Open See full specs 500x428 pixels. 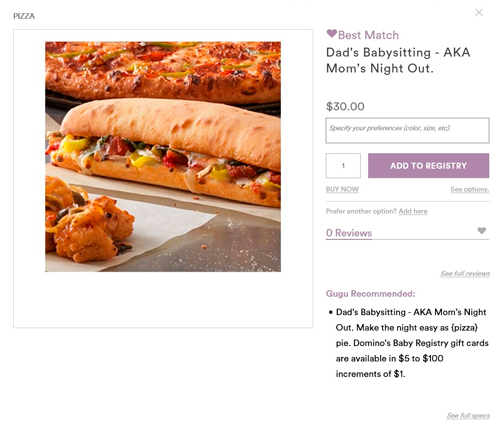click(x=468, y=416)
